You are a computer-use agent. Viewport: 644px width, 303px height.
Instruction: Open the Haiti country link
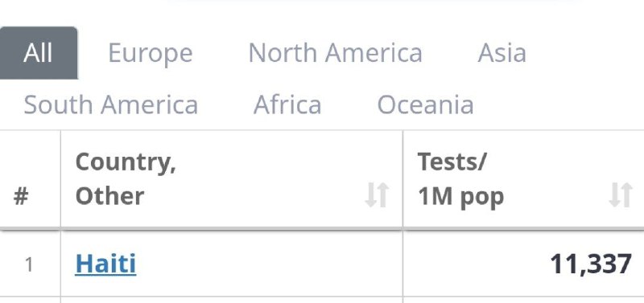[x=105, y=264]
